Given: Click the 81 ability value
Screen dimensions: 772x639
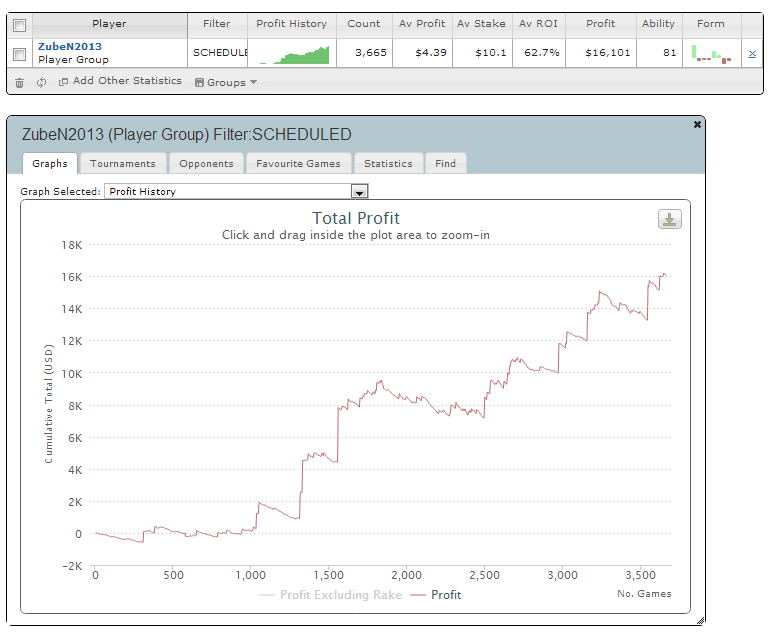Looking at the screenshot, I should tap(670, 53).
